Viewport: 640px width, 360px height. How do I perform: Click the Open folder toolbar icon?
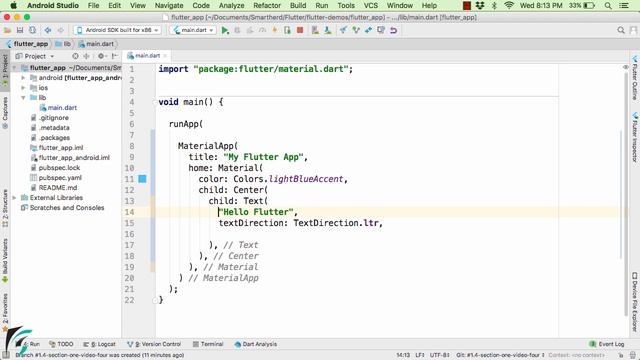coord(7,30)
